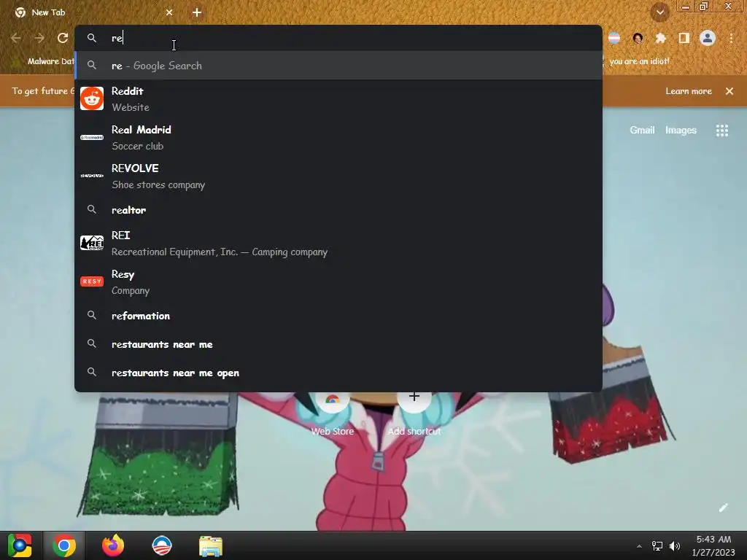The width and height of the screenshot is (747, 560).
Task: Click the striped flag extension icon
Action: pyautogui.click(x=614, y=38)
